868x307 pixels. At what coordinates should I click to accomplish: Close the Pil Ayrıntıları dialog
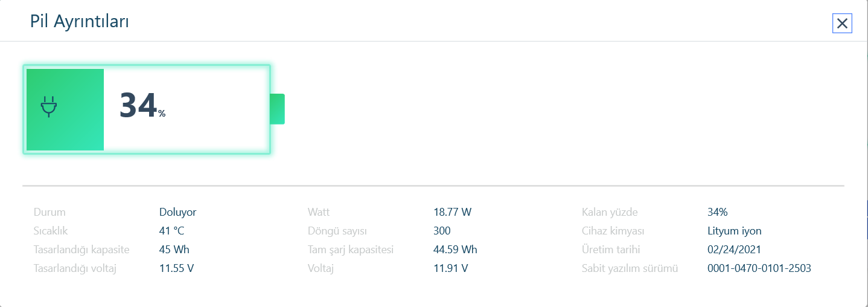click(x=842, y=24)
